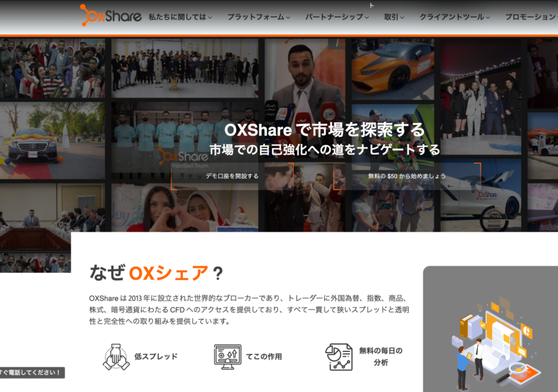Expand chevron next to 取引

click(x=402, y=17)
